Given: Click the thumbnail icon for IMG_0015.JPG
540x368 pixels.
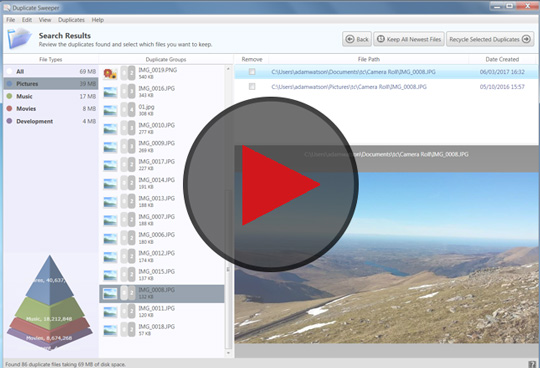Looking at the screenshot, I should (x=110, y=275).
